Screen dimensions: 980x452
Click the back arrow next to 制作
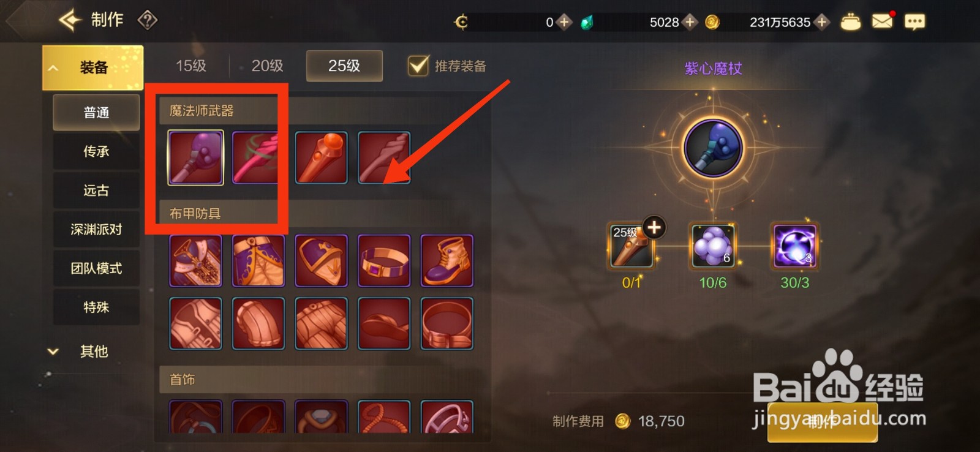tap(70, 20)
